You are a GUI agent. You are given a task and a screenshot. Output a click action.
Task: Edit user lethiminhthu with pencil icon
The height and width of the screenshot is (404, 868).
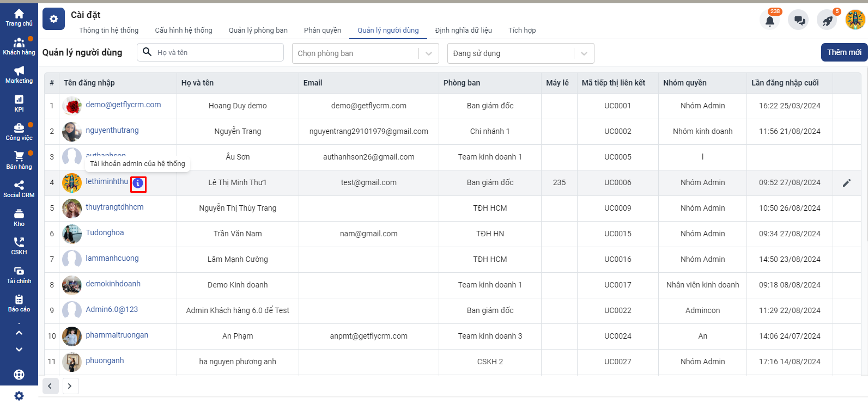[x=846, y=183]
